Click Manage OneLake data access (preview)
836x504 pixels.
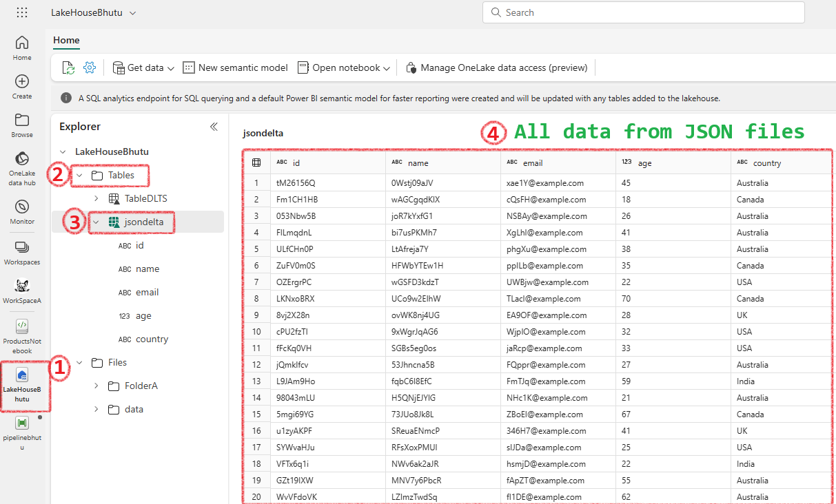[497, 67]
